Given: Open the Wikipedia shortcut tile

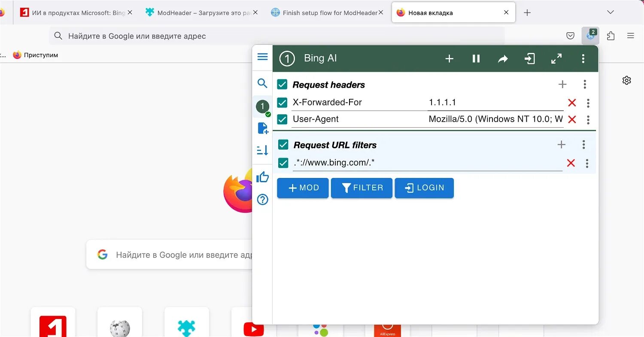Looking at the screenshot, I should (x=120, y=322).
